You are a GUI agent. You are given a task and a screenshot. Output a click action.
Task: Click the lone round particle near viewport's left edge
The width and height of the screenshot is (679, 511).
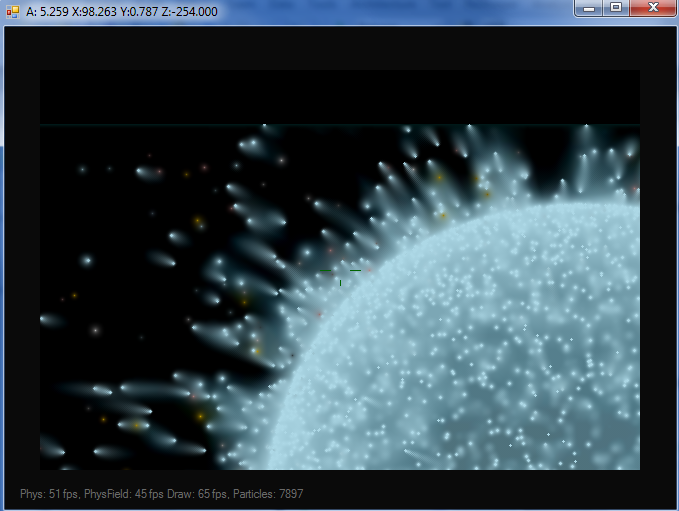pyautogui.click(x=87, y=260)
